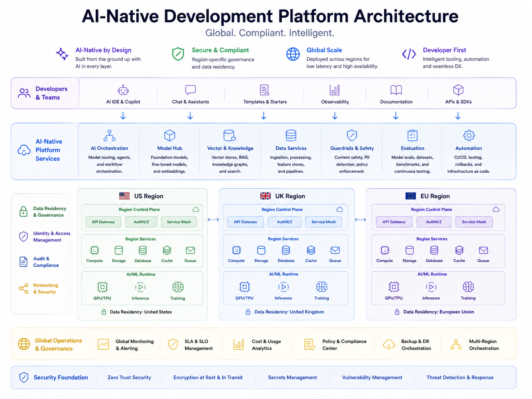Click the Model Hub box icon

click(170, 136)
